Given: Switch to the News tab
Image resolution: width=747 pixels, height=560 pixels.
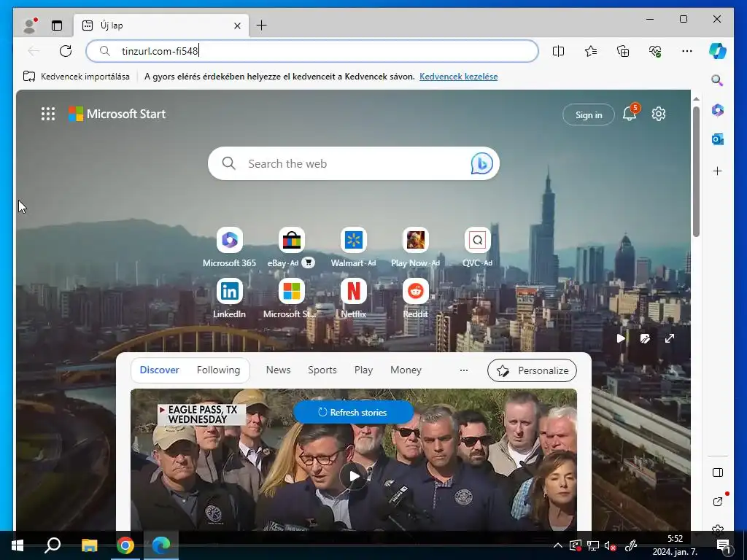Looking at the screenshot, I should (x=278, y=370).
